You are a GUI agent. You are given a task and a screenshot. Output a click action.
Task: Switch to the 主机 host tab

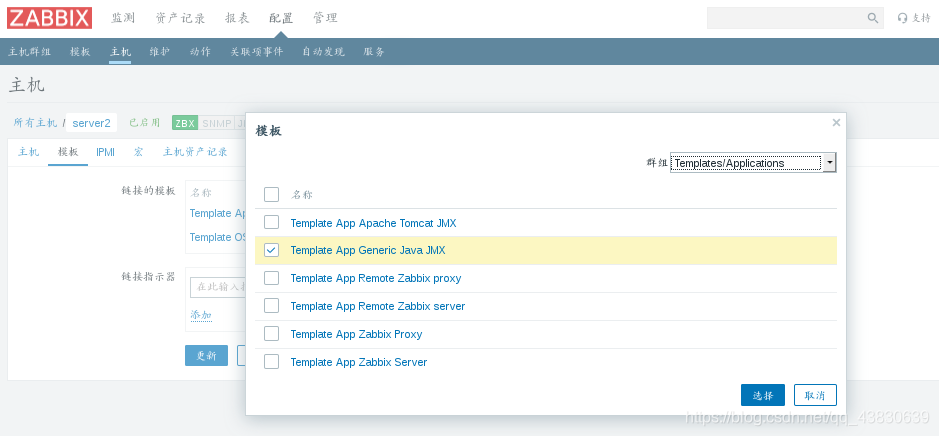click(x=28, y=152)
